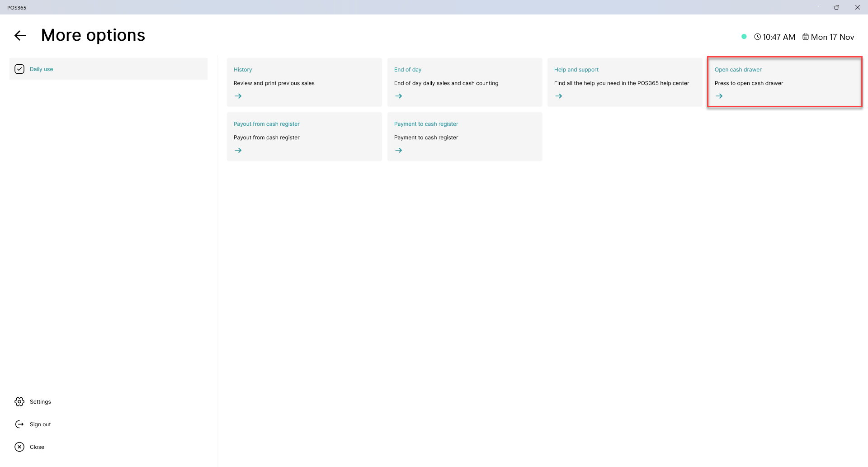Open Payment to cash register title

click(x=426, y=124)
